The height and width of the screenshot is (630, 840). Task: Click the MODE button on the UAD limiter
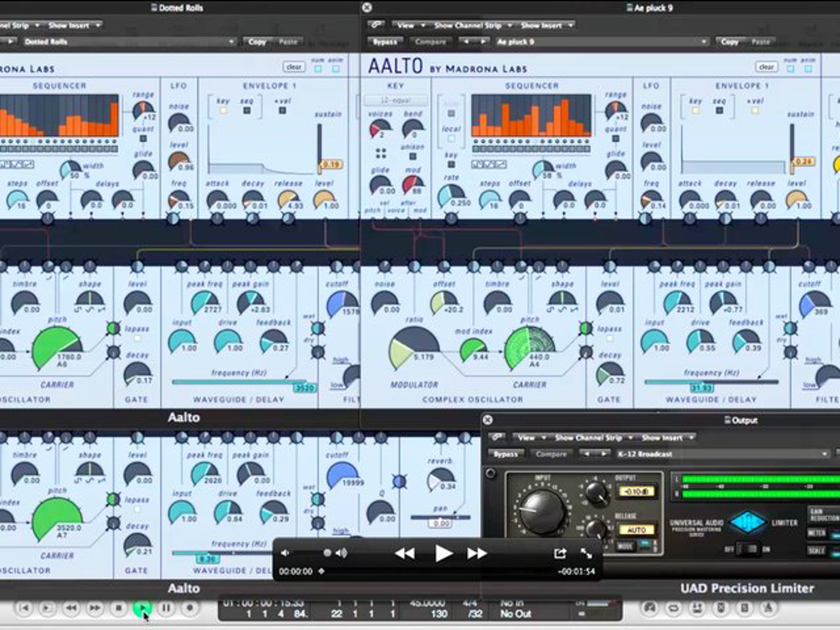point(625,546)
